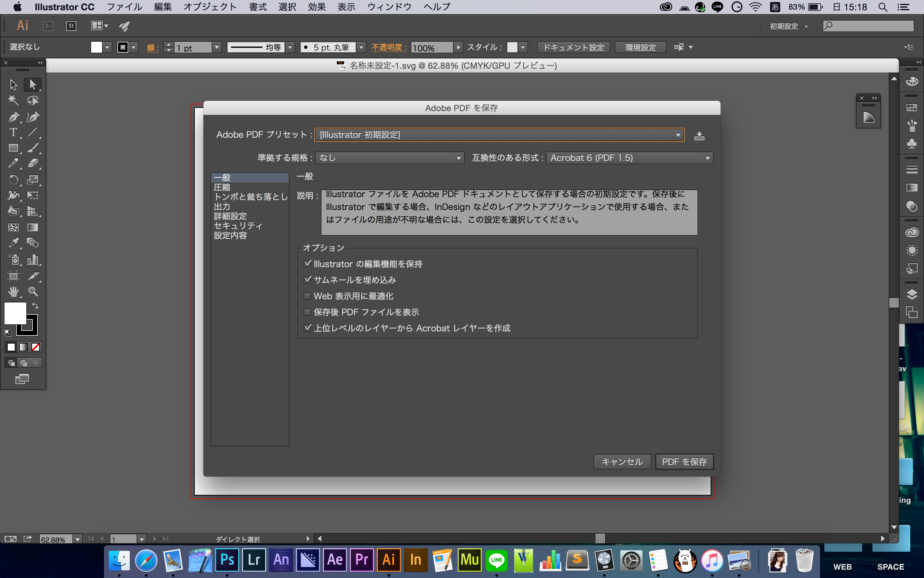Select the Pen tool

(13, 117)
